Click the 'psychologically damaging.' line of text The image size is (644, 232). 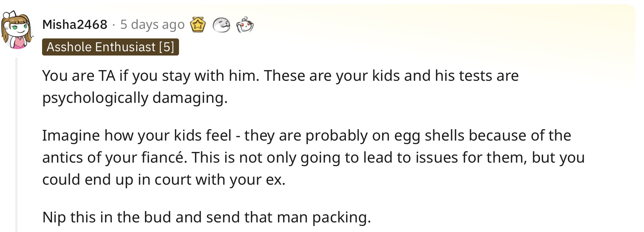(135, 98)
